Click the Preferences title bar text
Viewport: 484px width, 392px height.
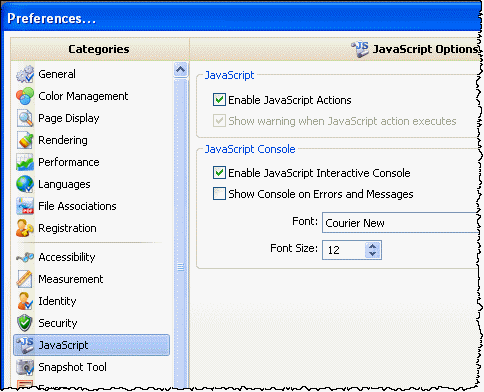coord(52,19)
